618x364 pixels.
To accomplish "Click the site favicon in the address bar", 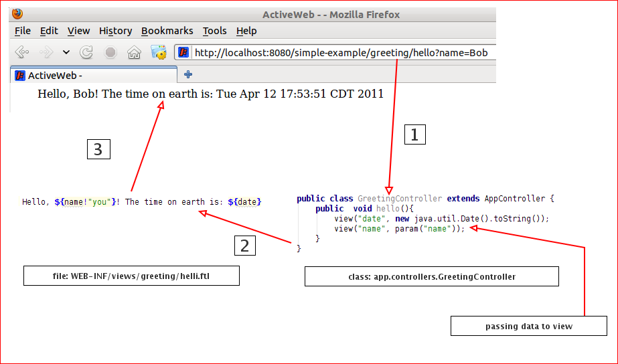I will pyautogui.click(x=183, y=52).
